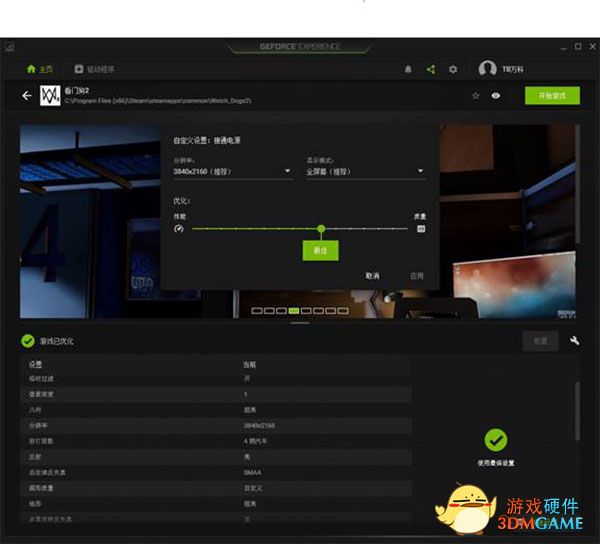Image resolution: width=600 pixels, height=544 pixels.
Task: Open the settings gear in top bar
Action: (x=453, y=69)
